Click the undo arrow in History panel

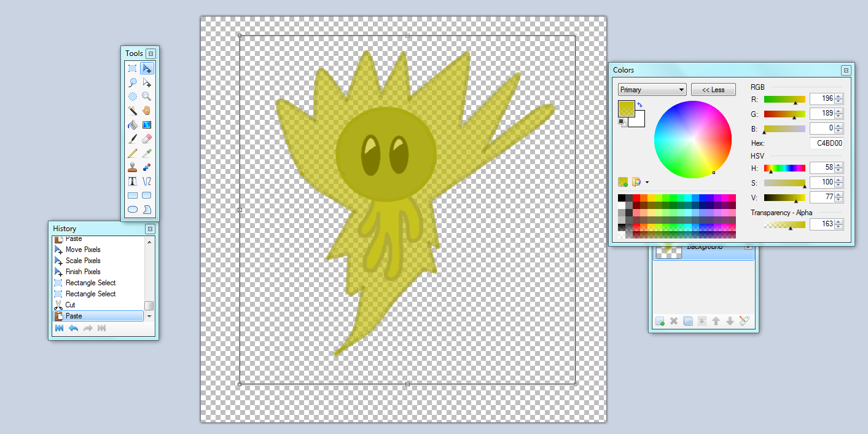click(x=74, y=328)
